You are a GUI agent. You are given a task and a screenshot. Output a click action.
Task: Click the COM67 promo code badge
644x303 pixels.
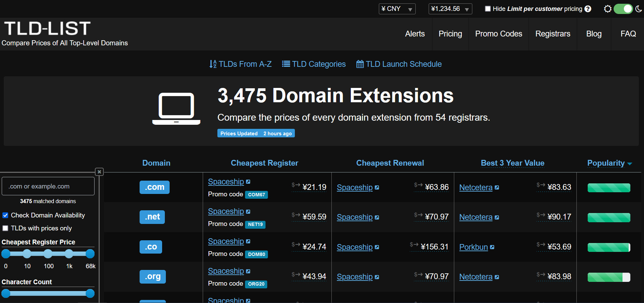coord(257,195)
